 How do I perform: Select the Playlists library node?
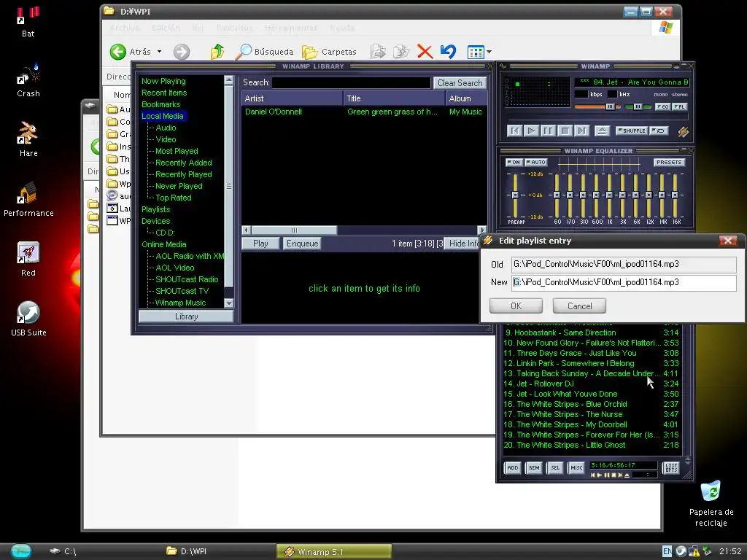[156, 209]
